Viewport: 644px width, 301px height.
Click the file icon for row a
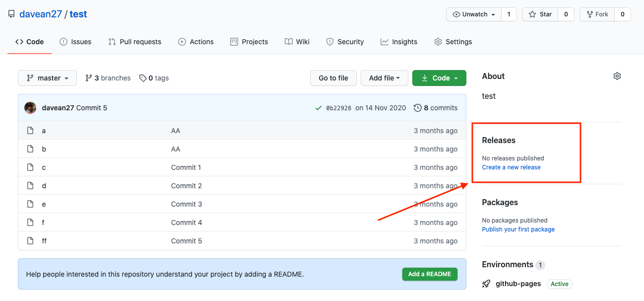click(30, 131)
